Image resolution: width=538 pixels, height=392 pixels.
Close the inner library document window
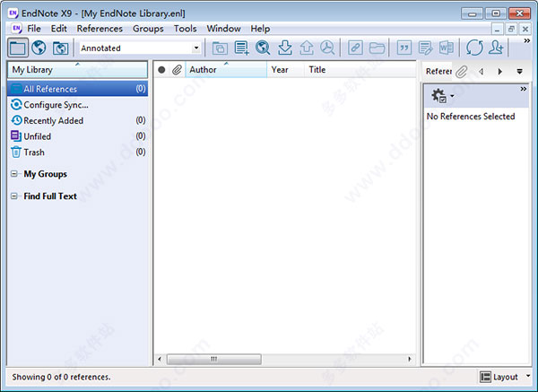(x=525, y=30)
